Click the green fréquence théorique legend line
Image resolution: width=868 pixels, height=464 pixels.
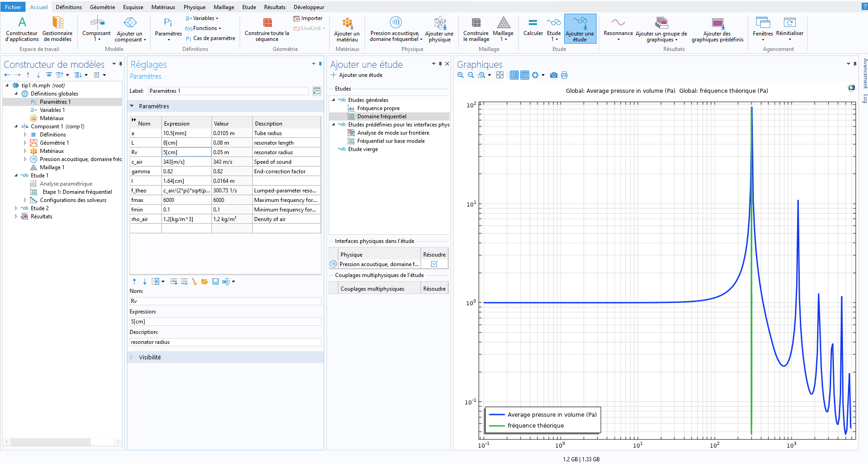(x=497, y=426)
